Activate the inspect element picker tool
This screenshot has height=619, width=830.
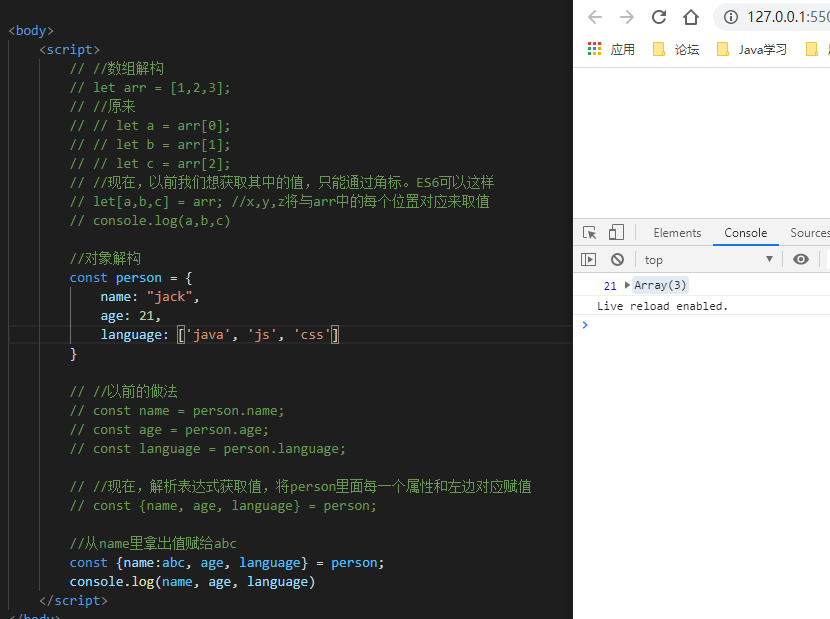pyautogui.click(x=589, y=232)
